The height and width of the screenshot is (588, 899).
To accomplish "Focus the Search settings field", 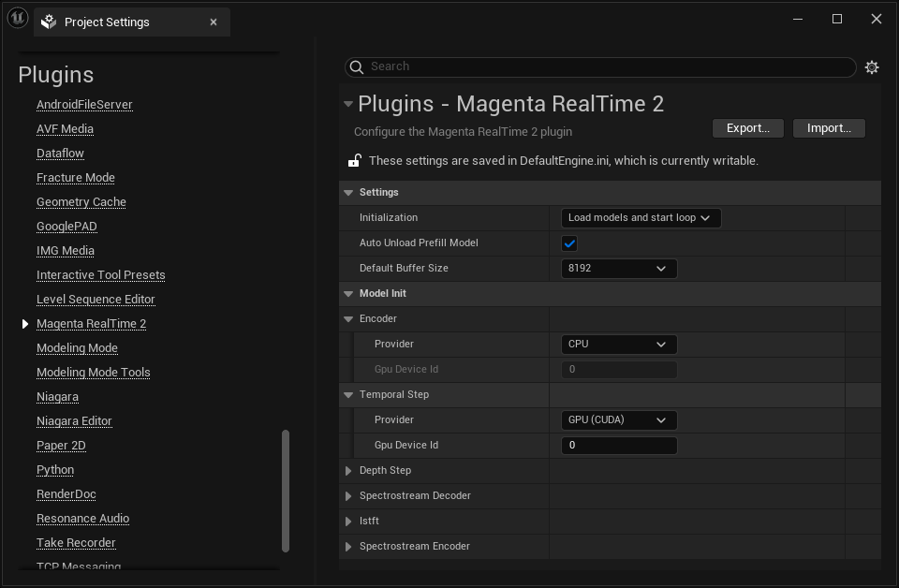I will (600, 67).
